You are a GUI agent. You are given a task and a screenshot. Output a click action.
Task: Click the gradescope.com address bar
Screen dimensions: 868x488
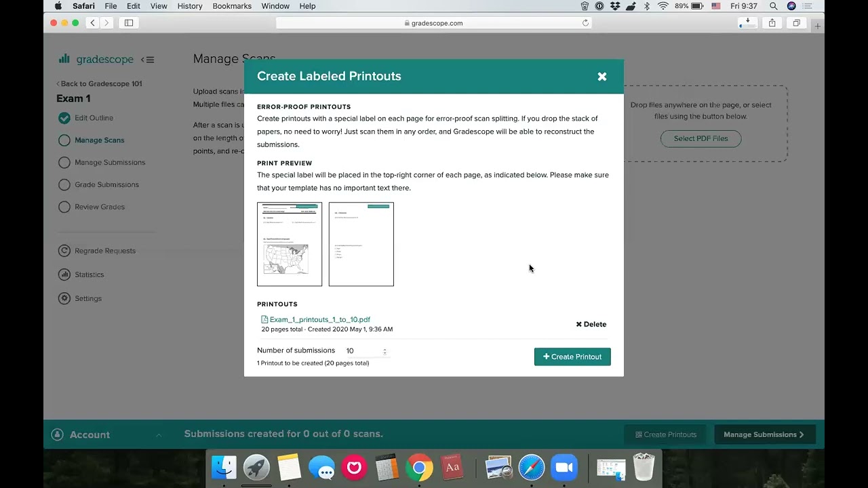[434, 23]
